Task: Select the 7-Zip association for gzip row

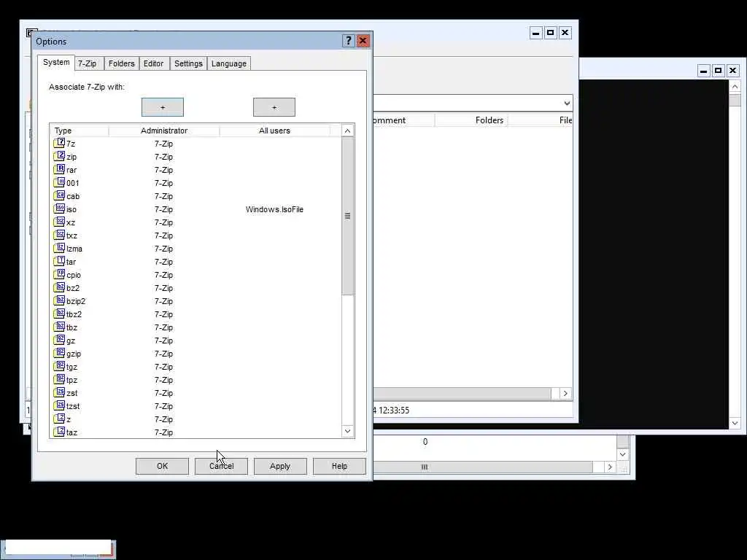Action: (163, 354)
